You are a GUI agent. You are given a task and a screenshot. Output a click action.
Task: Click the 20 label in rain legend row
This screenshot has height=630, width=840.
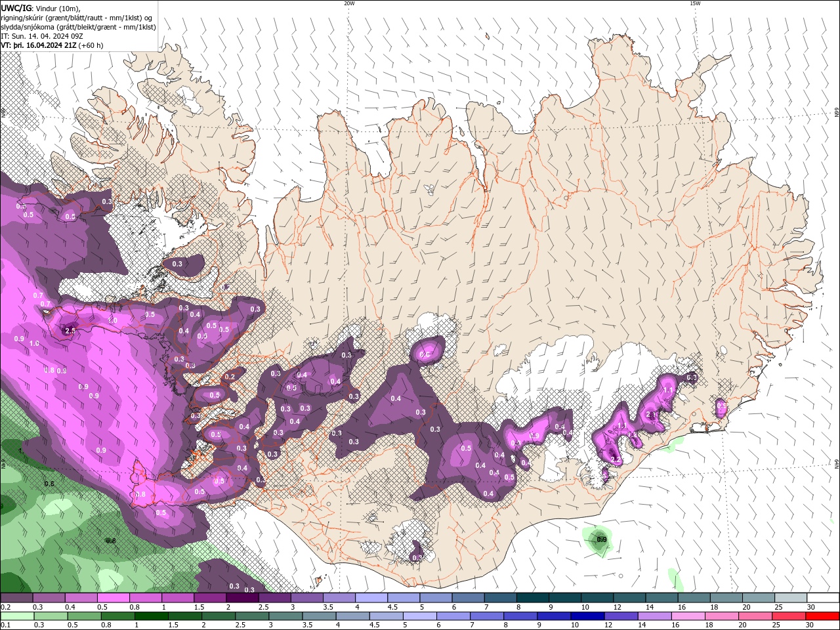(742, 625)
